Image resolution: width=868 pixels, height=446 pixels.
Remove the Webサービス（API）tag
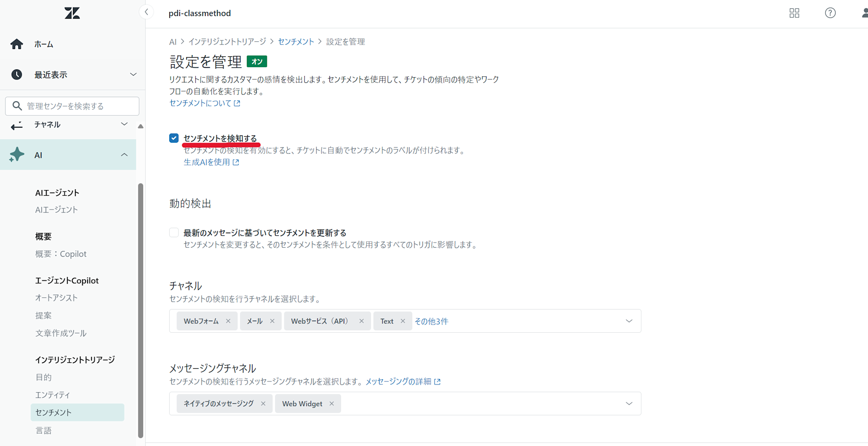(x=362, y=321)
